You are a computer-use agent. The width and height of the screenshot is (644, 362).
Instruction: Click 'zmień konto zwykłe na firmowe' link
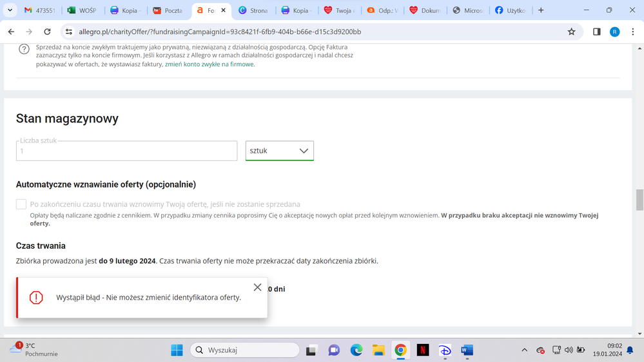point(210,64)
